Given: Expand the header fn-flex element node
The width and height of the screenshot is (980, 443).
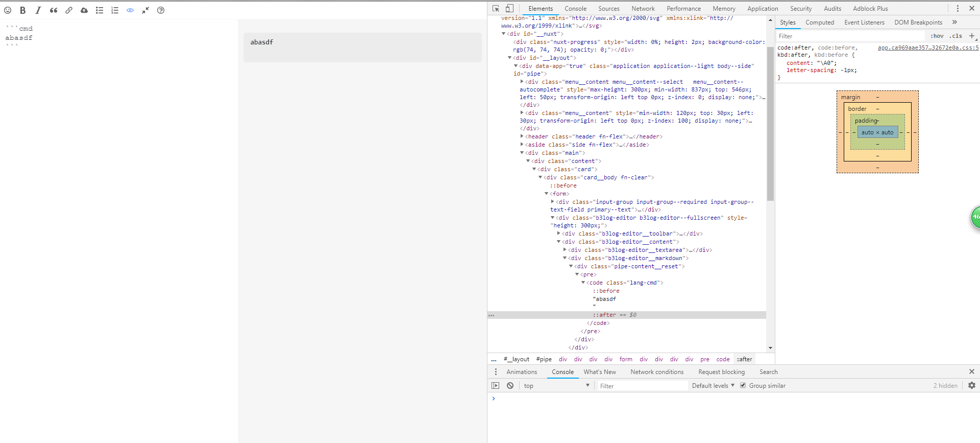Looking at the screenshot, I should (x=522, y=136).
